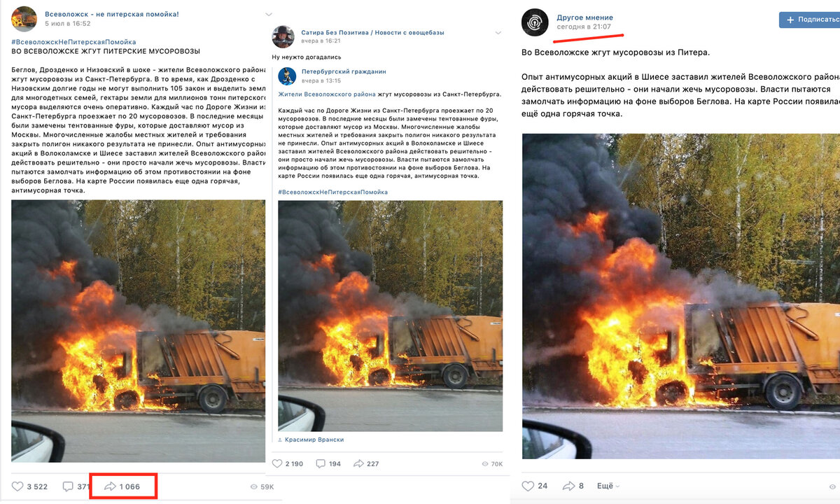This screenshot has width=840, height=504.
Task: Open Всеволожск - не питерская помойка! community
Action: [112, 14]
